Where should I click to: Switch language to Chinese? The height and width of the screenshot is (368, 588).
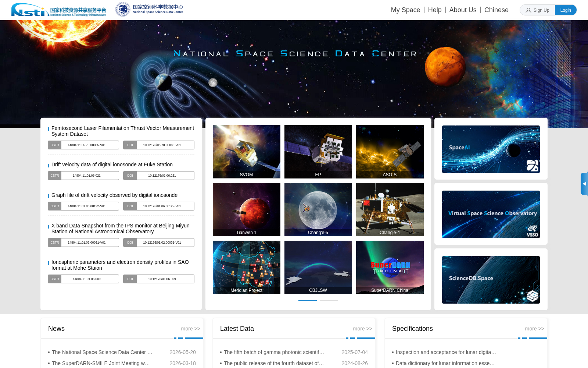[496, 10]
